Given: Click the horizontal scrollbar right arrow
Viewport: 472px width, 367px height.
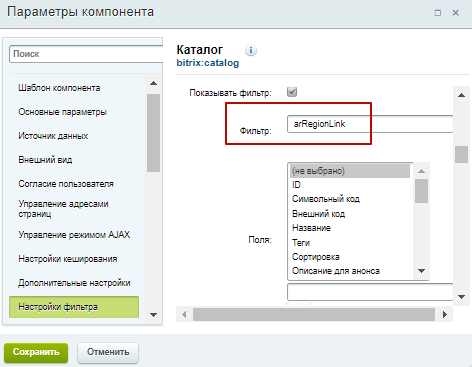Looking at the screenshot, I should 445,314.
